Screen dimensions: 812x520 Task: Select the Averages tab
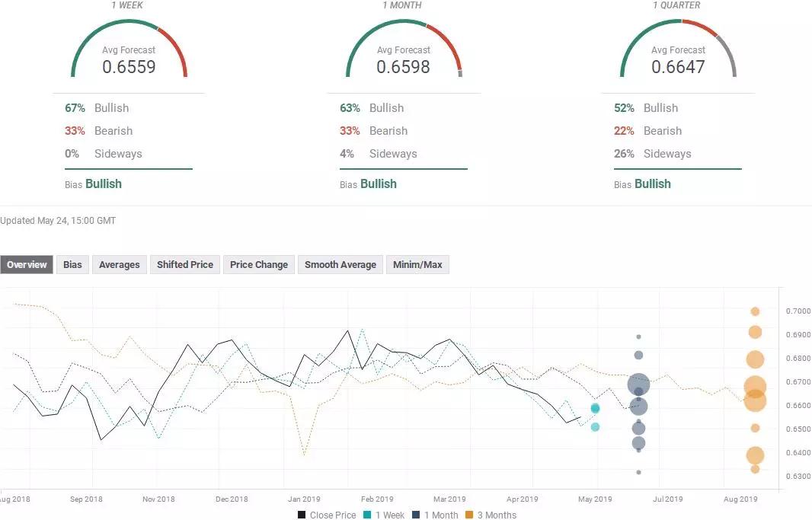pos(119,265)
